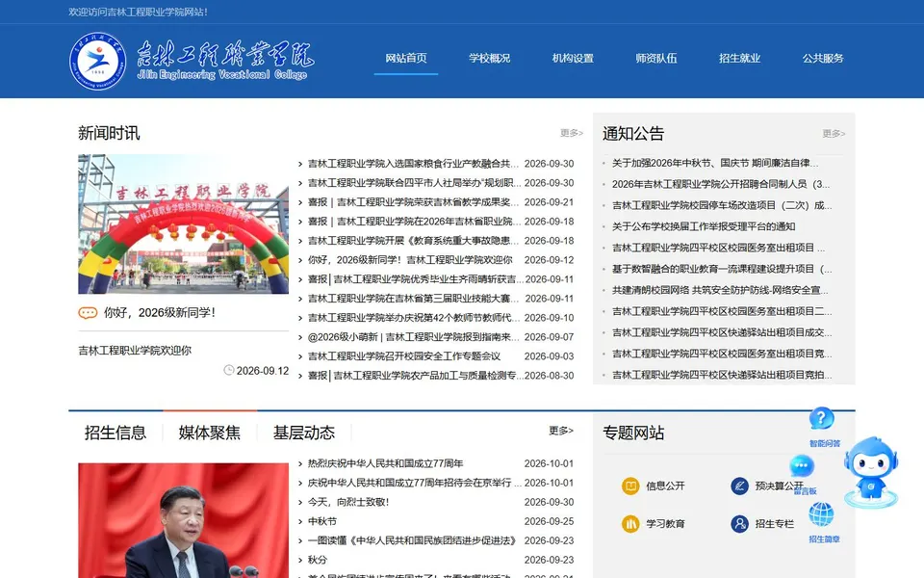Open the 招生简章 globe icon
Viewport: 924px width, 578px height.
(821, 514)
